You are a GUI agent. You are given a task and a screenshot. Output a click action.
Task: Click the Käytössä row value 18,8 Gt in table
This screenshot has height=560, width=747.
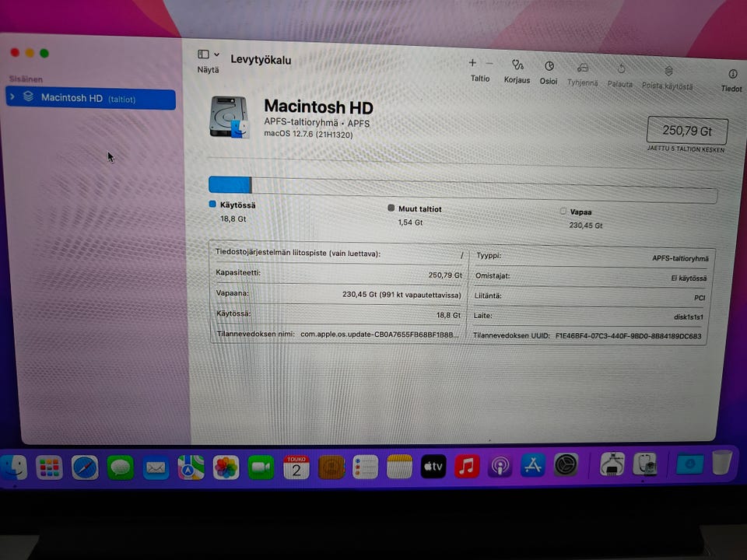tap(448, 315)
